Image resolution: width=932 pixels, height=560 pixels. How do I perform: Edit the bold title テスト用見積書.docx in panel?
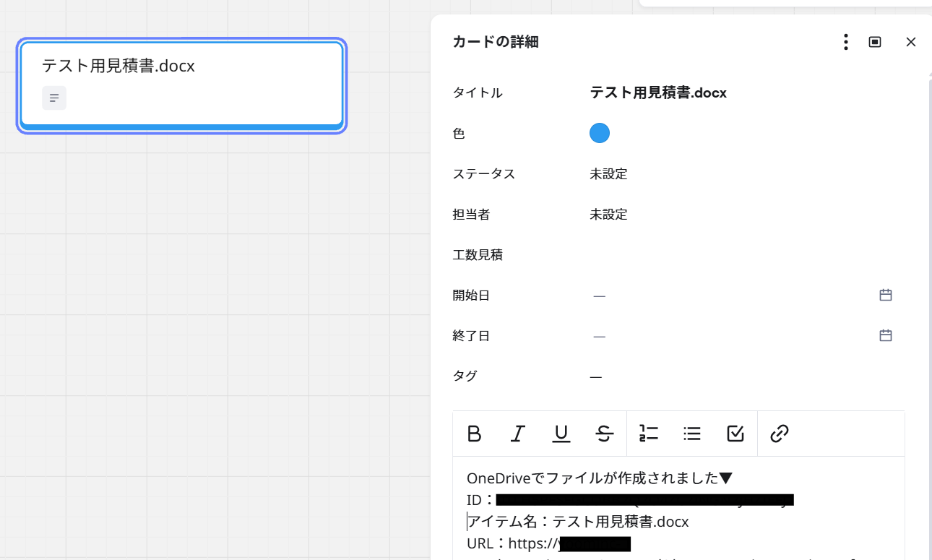[658, 92]
